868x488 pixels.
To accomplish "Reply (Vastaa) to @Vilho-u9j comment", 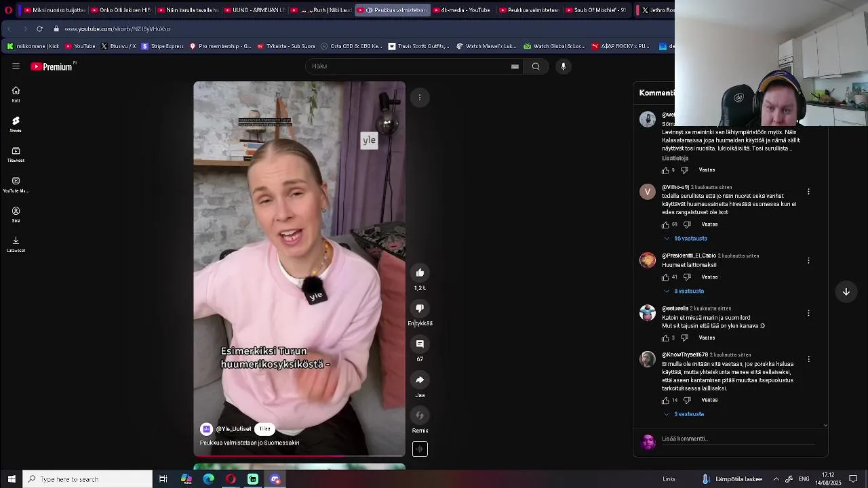I will click(x=709, y=224).
